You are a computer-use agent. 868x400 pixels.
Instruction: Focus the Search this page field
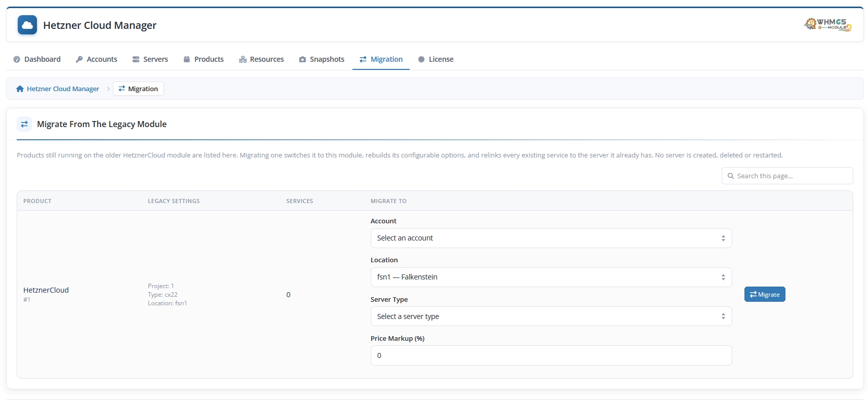pyautogui.click(x=787, y=176)
